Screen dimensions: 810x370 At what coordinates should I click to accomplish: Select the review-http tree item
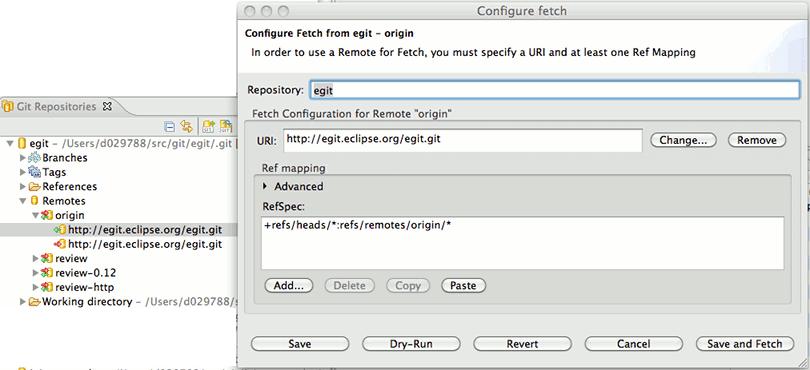pos(84,287)
